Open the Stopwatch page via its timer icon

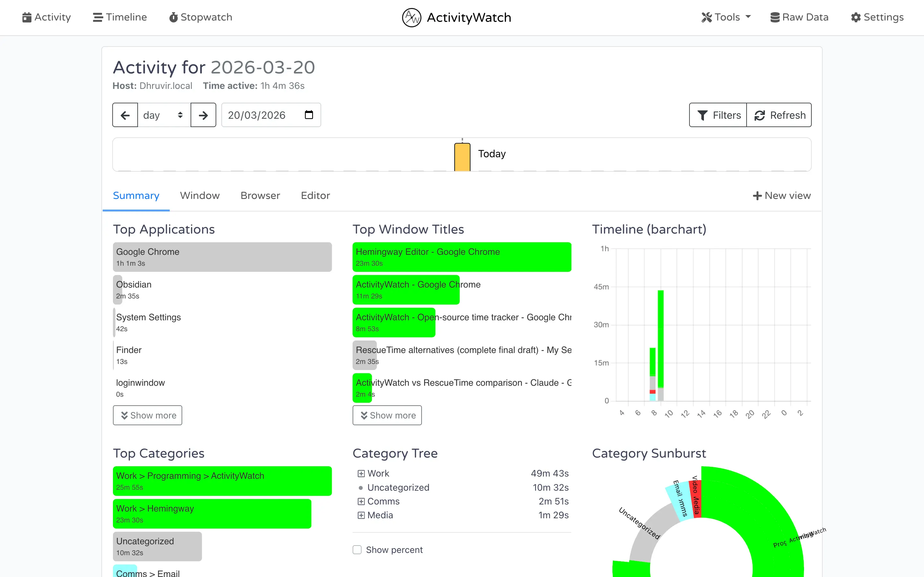pos(174,17)
